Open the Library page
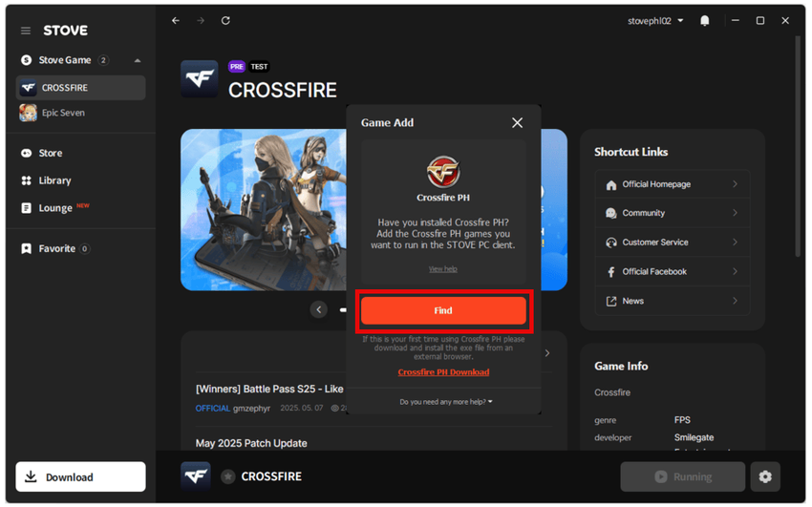This screenshot has width=812, height=507. pos(54,180)
